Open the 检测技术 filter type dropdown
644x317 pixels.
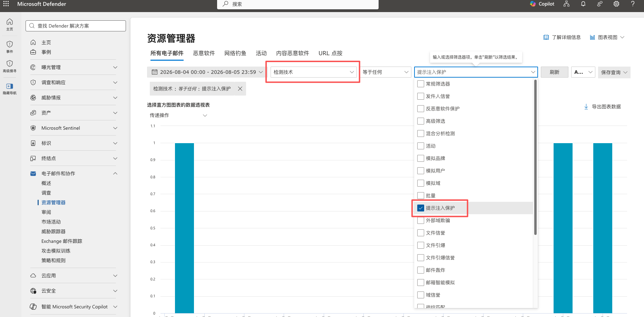314,72
